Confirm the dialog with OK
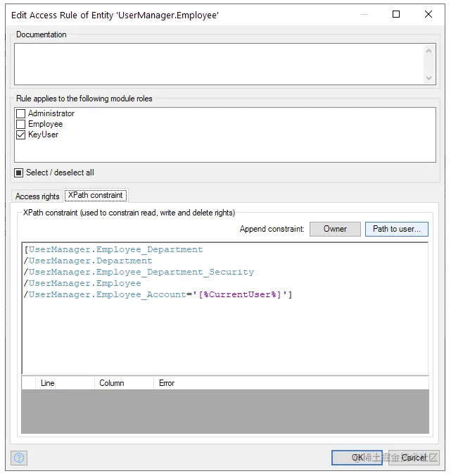This screenshot has width=451, height=476. tap(357, 457)
